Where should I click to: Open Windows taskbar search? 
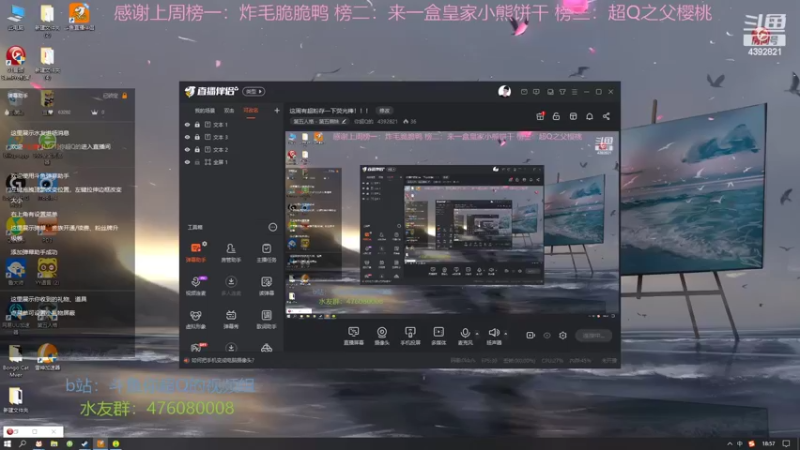click(x=22, y=444)
